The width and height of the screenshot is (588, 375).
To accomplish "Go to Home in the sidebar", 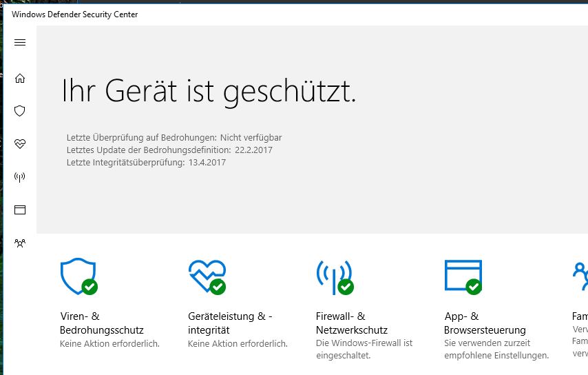I will tap(20, 78).
